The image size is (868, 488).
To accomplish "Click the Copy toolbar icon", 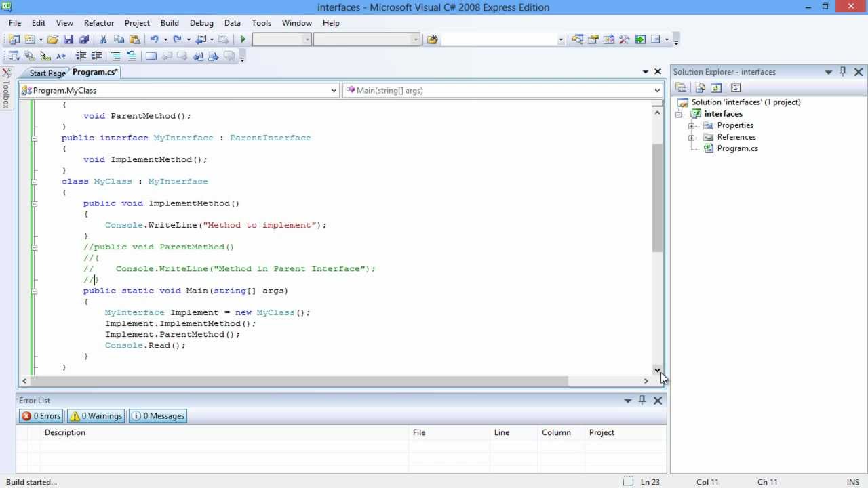I will click(x=119, y=39).
